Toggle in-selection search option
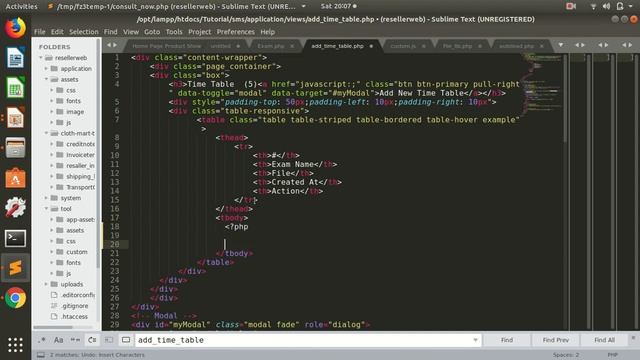This screenshot has width=640, height=360. tap(109, 340)
